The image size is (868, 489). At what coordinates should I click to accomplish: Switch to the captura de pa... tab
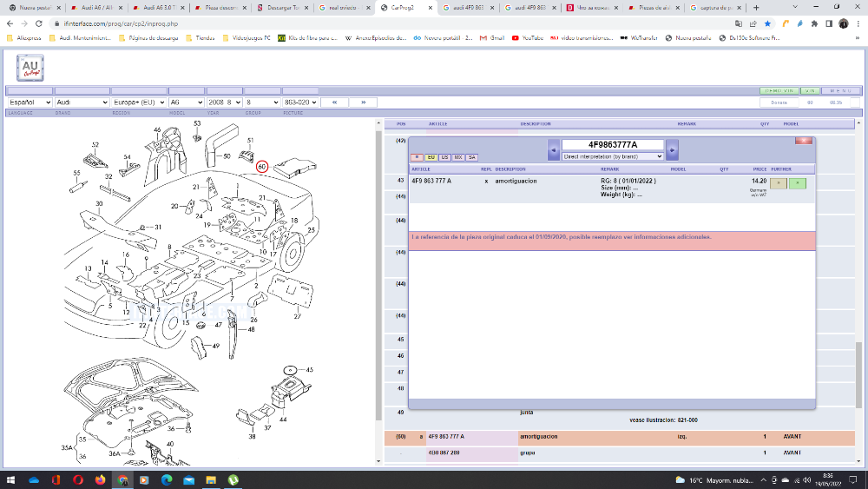click(715, 8)
